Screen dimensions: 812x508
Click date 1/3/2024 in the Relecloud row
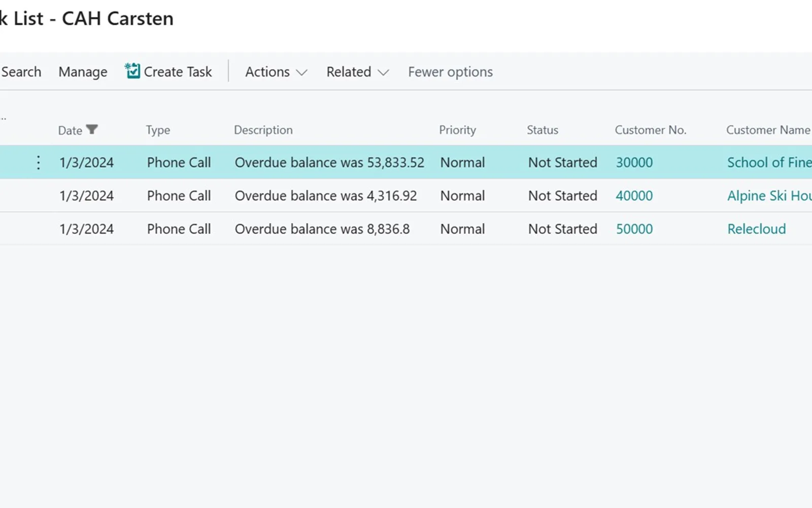[x=86, y=229]
